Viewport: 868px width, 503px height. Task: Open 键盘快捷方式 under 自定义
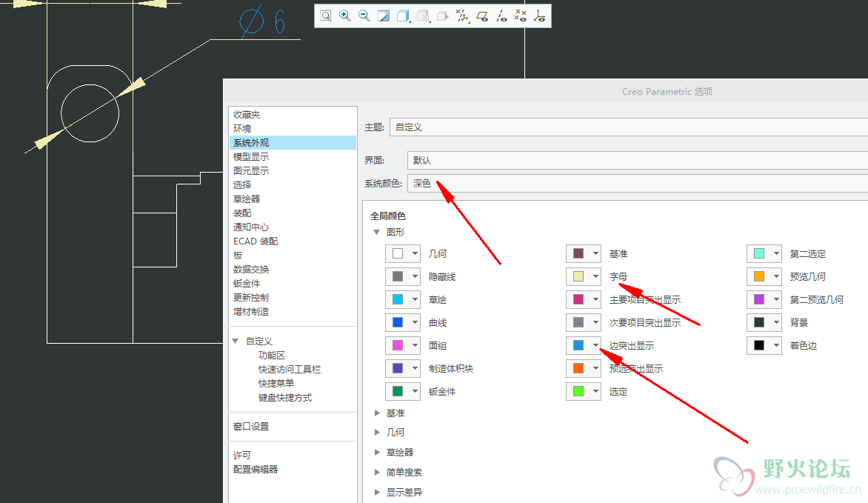284,398
